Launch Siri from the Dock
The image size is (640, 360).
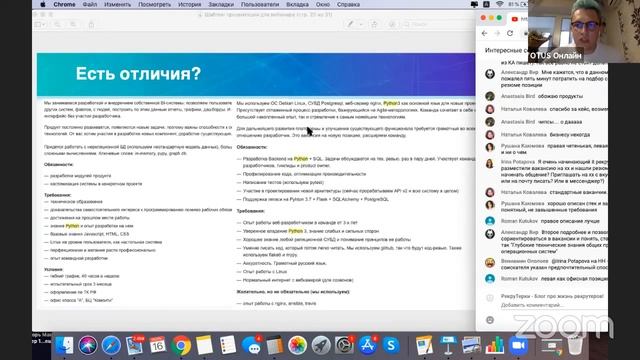[x=88, y=345]
